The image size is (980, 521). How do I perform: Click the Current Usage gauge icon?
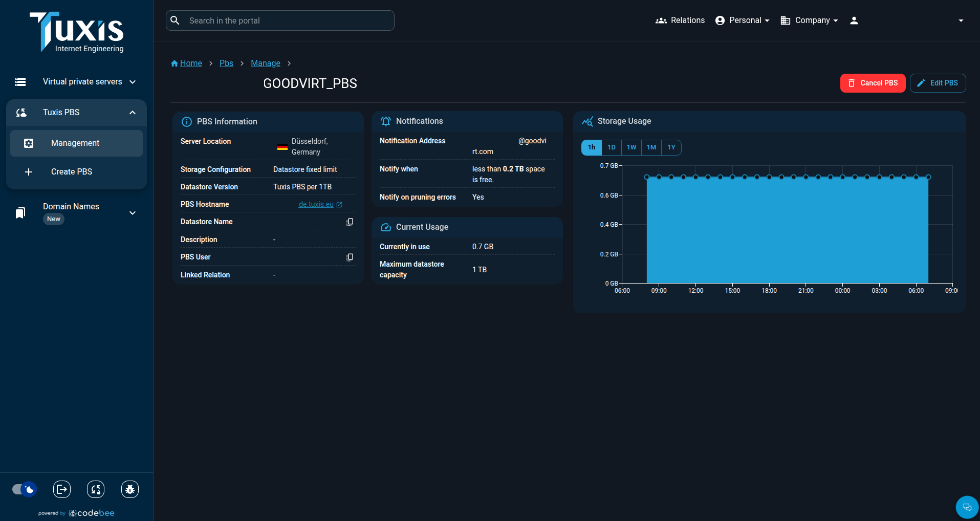point(386,227)
